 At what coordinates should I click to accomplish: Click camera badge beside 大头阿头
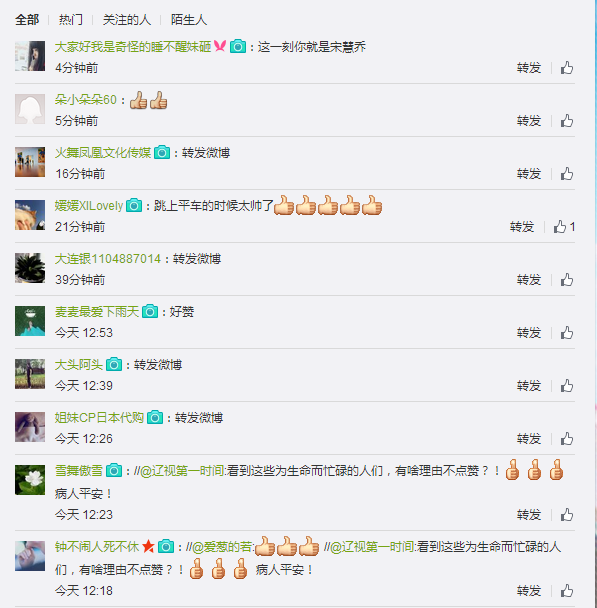(x=114, y=364)
